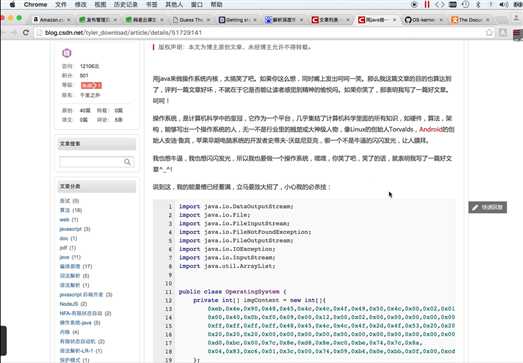Open the 书签 menu
This screenshot has width=523, height=363.
(151, 4)
